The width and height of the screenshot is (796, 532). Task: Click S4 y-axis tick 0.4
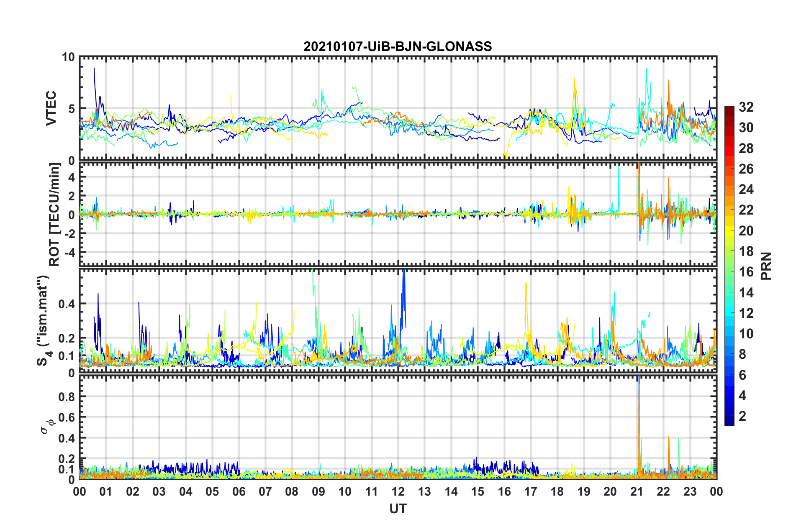click(67, 304)
